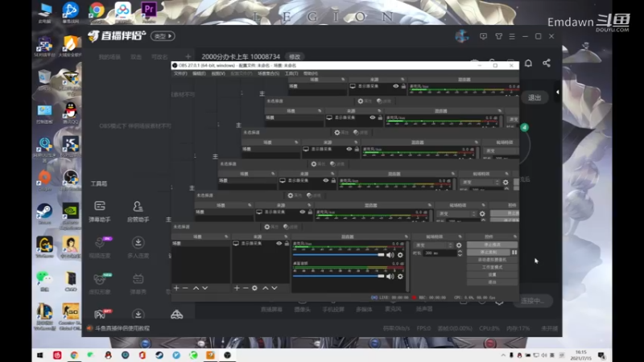
Task: Click the transition duration field showing 300 ms
Action: click(x=440, y=253)
